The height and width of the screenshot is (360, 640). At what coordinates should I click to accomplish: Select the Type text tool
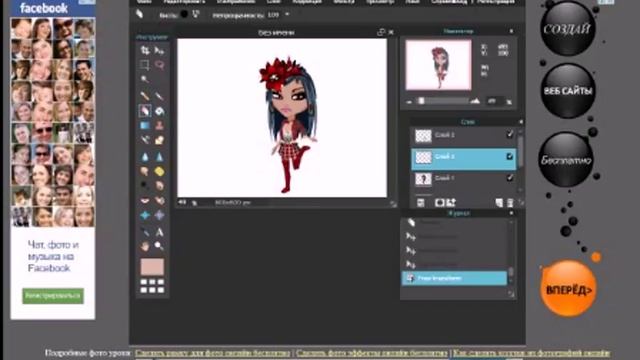coord(160,232)
